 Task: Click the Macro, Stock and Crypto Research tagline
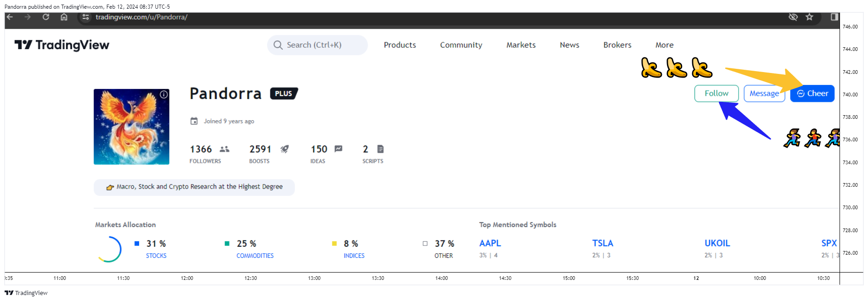pos(200,187)
